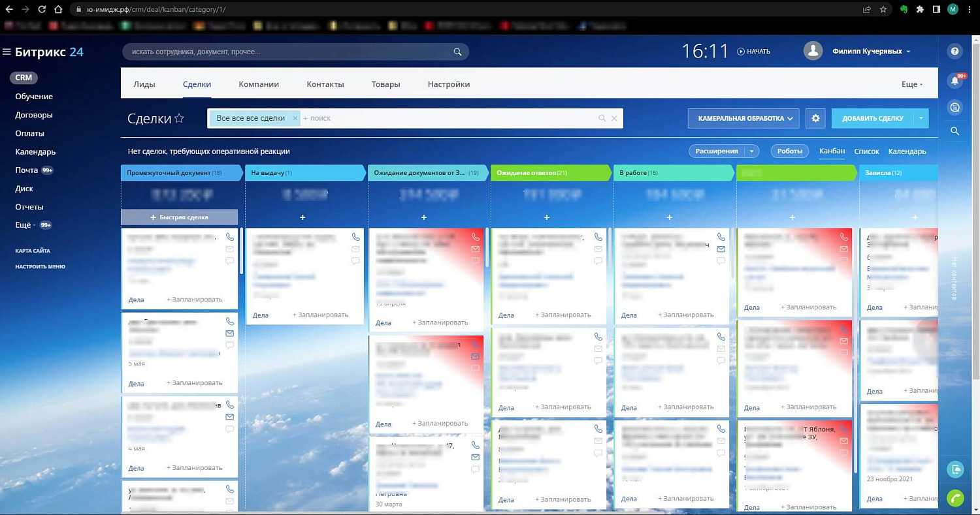Click the browser bookmark star icon
980x515 pixels.
(x=883, y=10)
